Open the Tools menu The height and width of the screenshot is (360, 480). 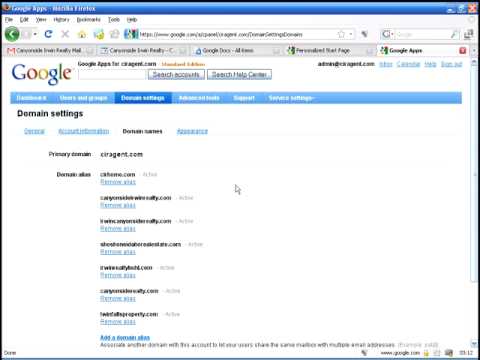[x=114, y=20]
